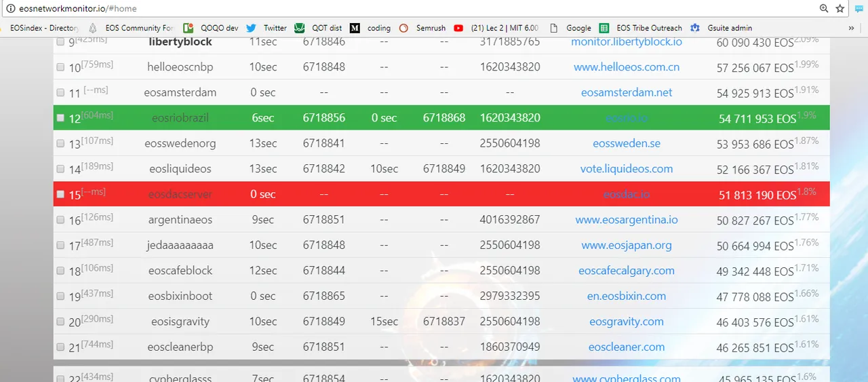Tick the checkbox for row 17 jedaaaaaaaaa
The width and height of the screenshot is (868, 382).
(x=60, y=246)
